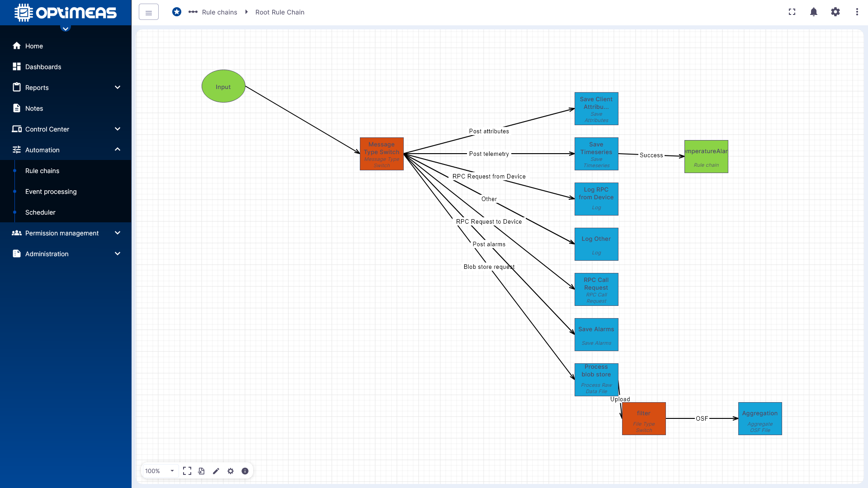Expand Permission management chevron
868x488 pixels.
click(118, 233)
